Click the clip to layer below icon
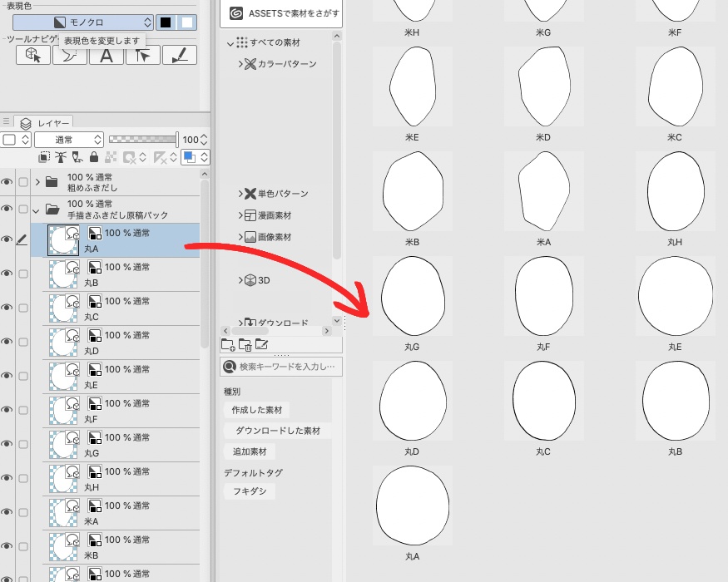 (44, 156)
